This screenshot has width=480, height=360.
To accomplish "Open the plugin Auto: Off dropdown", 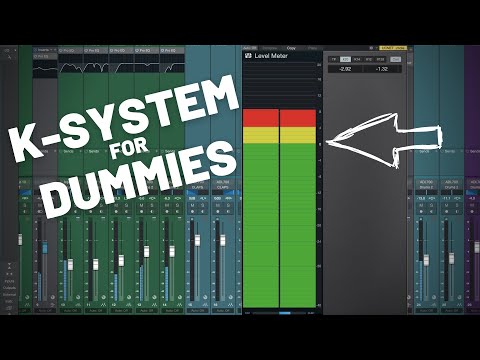I will pyautogui.click(x=250, y=48).
